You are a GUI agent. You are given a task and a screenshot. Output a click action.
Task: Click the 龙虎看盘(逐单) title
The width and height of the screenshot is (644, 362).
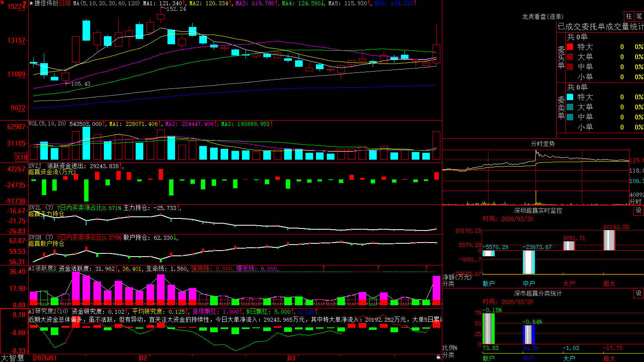point(543,16)
